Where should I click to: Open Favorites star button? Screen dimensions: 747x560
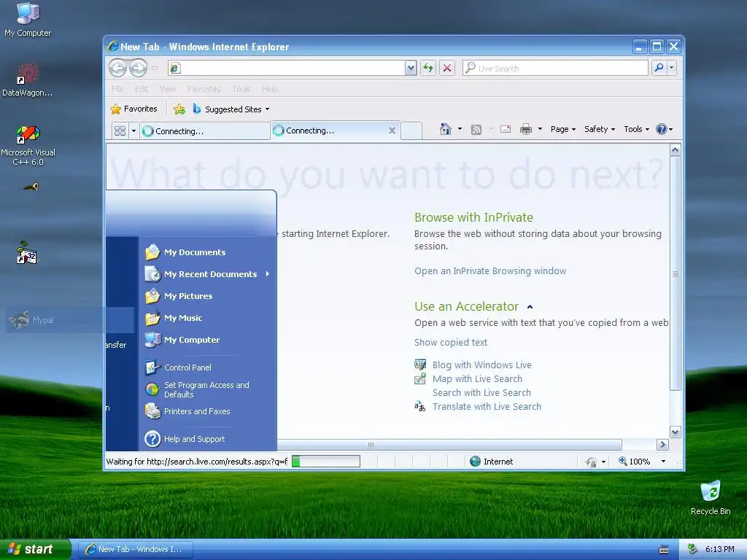coord(133,109)
